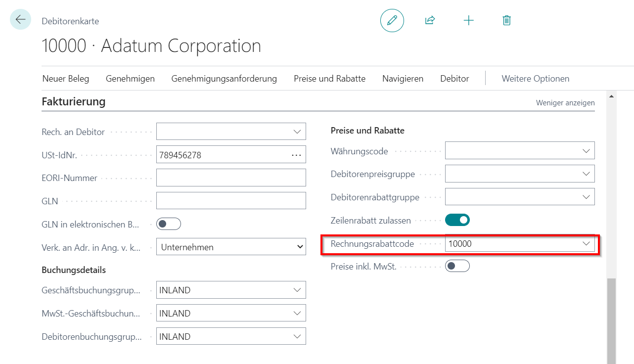Click Weniger anzeigen link
This screenshot has width=634, height=364.
(565, 103)
